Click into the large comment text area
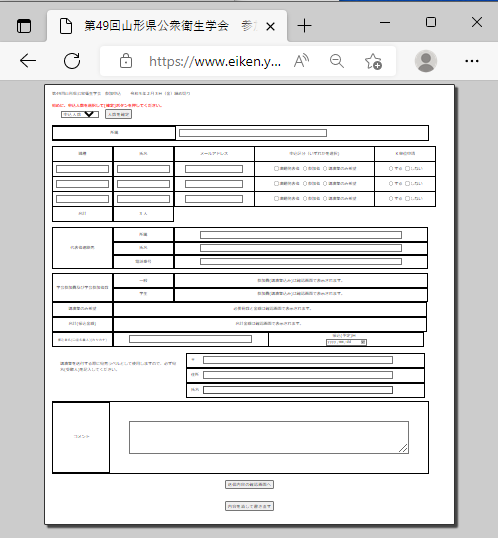This screenshot has height=538, width=498. click(x=269, y=437)
